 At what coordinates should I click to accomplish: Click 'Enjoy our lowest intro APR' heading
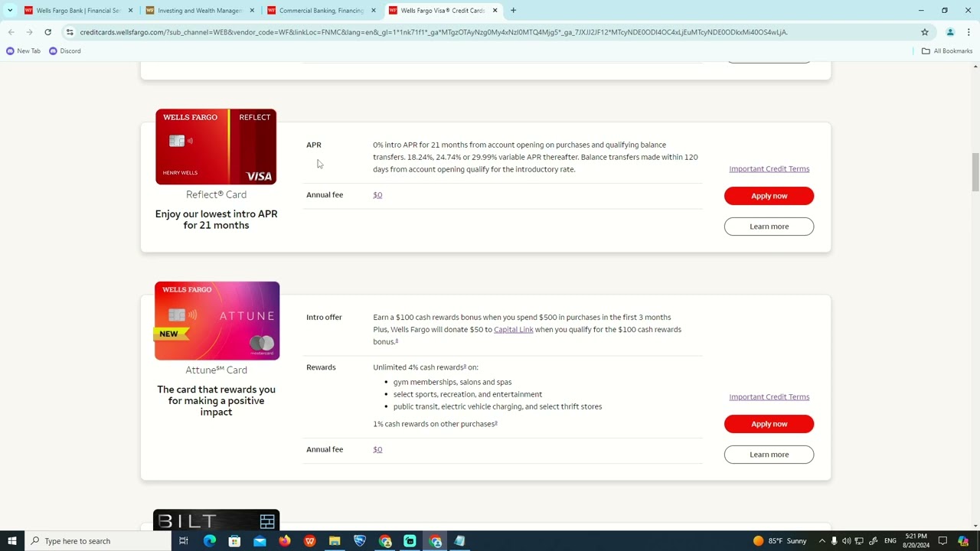pos(216,220)
